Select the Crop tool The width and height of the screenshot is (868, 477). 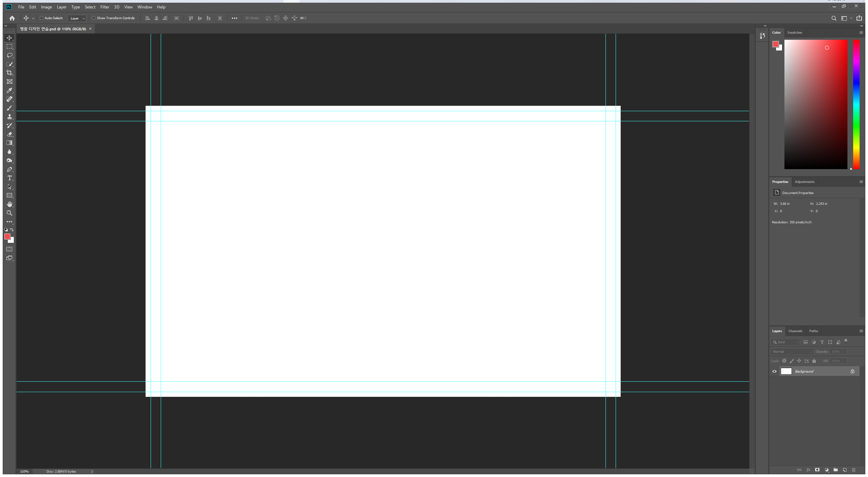tap(9, 73)
